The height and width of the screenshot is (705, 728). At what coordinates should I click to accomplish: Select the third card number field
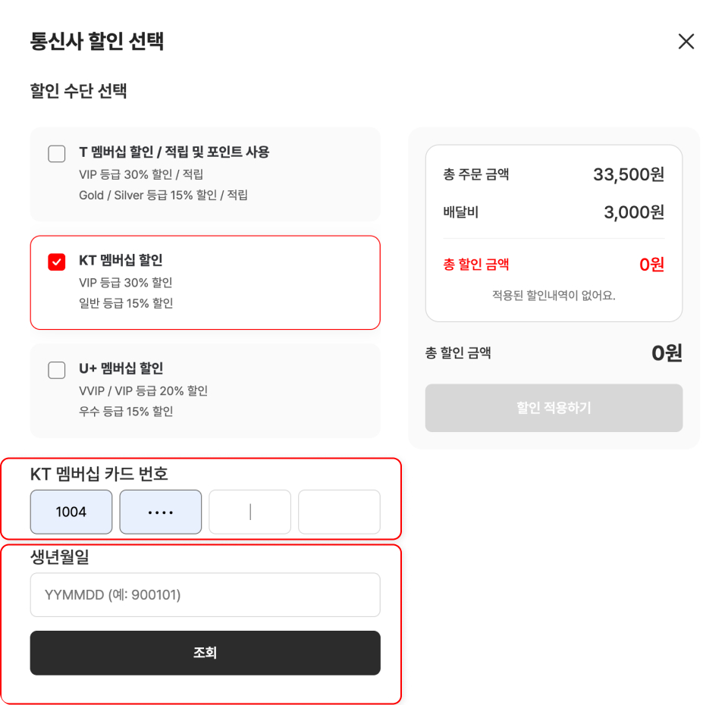pos(250,512)
